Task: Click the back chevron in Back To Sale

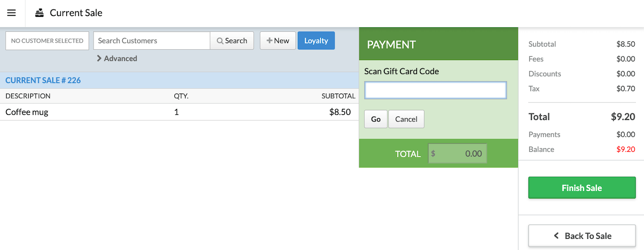Action: [x=556, y=236]
